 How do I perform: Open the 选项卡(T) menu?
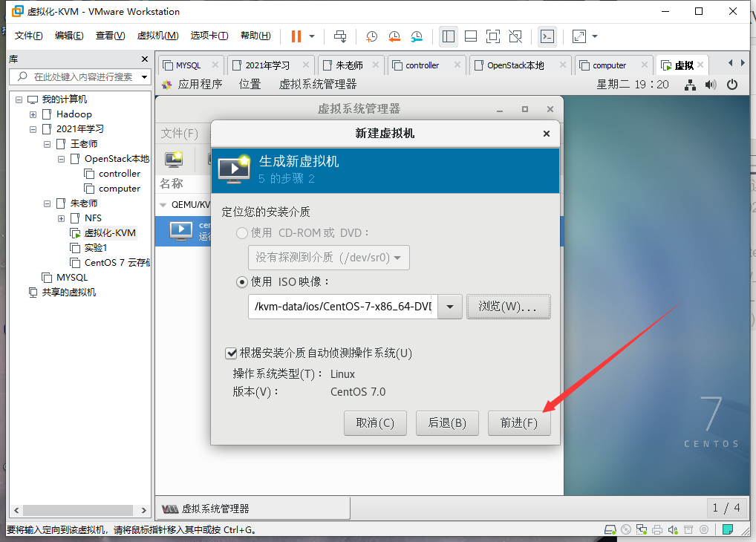(x=209, y=36)
